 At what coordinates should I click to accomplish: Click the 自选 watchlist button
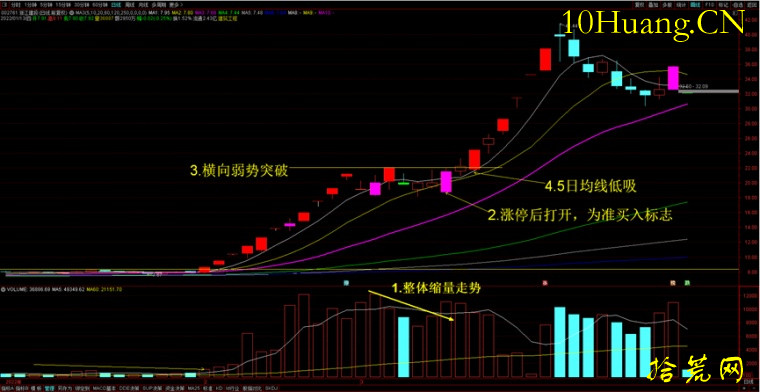738,5
